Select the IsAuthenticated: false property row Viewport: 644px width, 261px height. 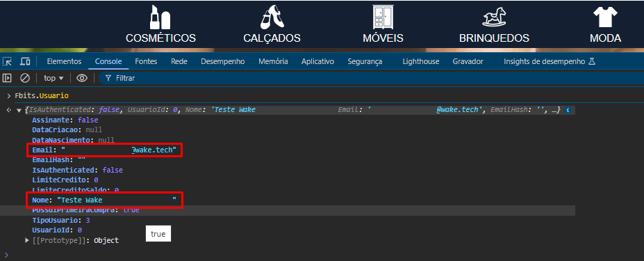coord(77,170)
